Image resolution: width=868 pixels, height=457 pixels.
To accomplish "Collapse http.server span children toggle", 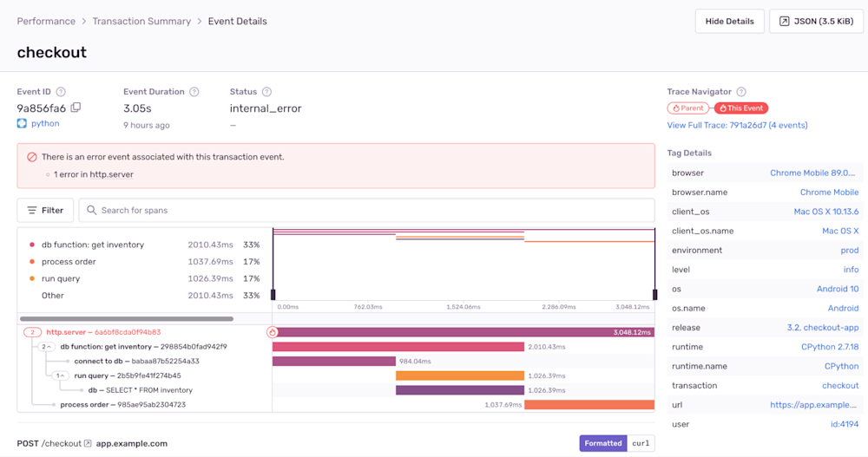I will 33,332.
